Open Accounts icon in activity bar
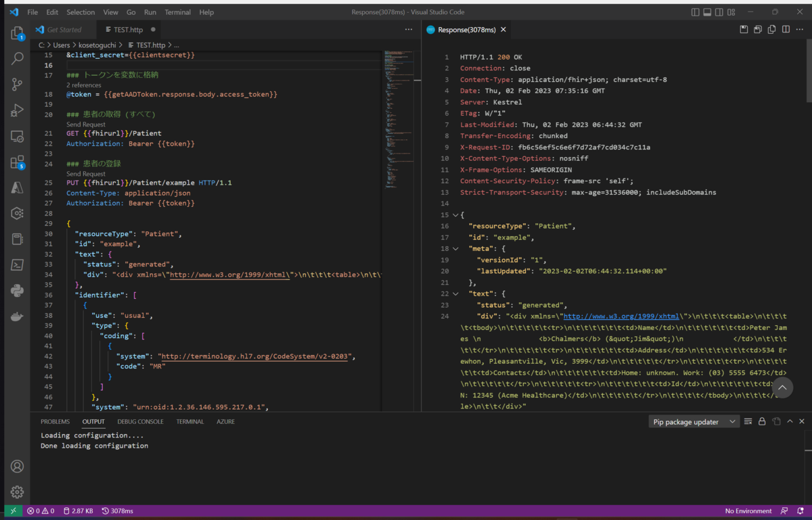Viewport: 812px width, 520px height. (18, 467)
